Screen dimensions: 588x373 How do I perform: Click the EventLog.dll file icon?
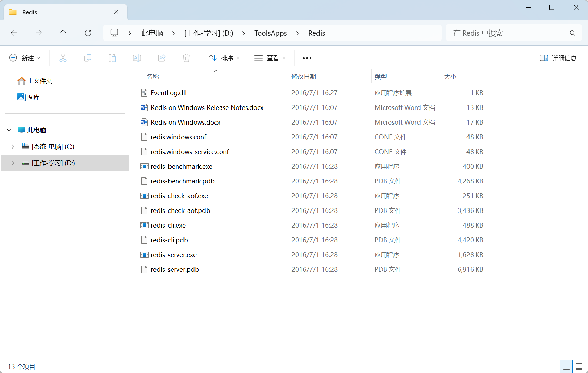pos(145,93)
